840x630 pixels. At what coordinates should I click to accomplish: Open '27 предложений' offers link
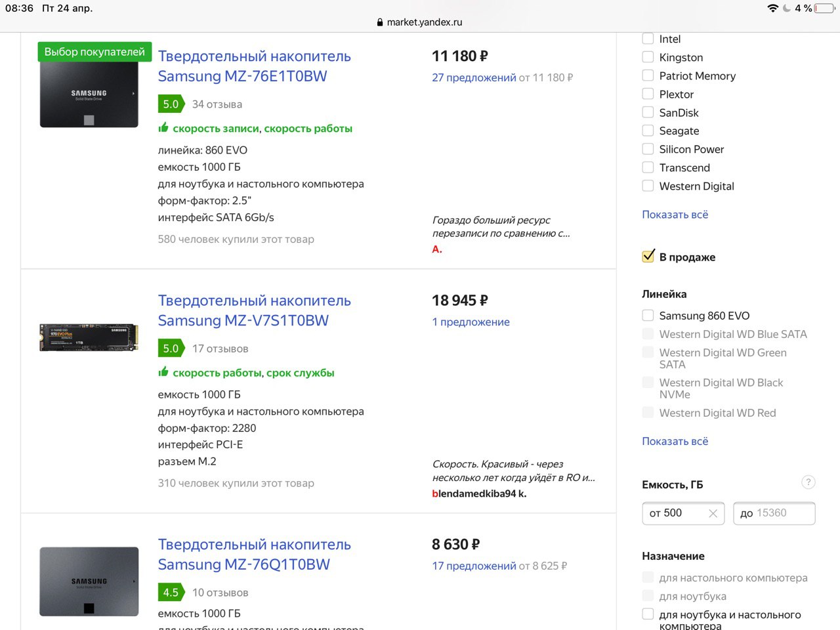click(x=474, y=77)
